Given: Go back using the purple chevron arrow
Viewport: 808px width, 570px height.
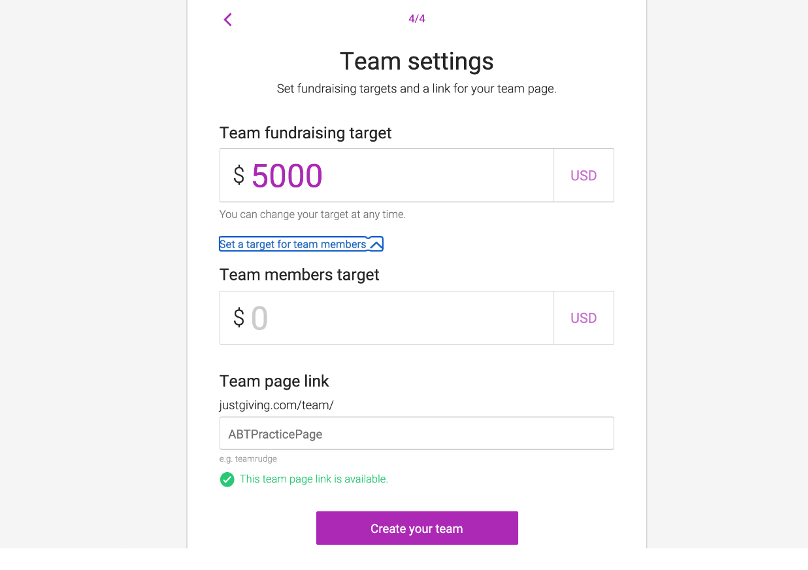Looking at the screenshot, I should 228,20.
